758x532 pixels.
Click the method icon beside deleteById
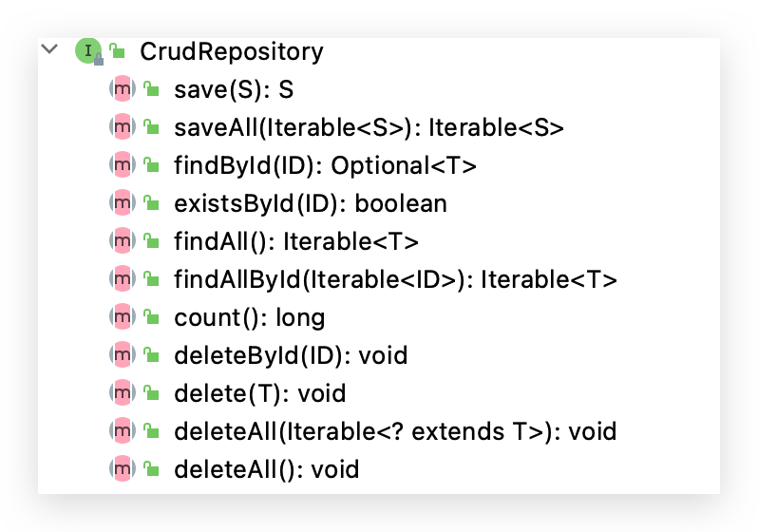123,355
